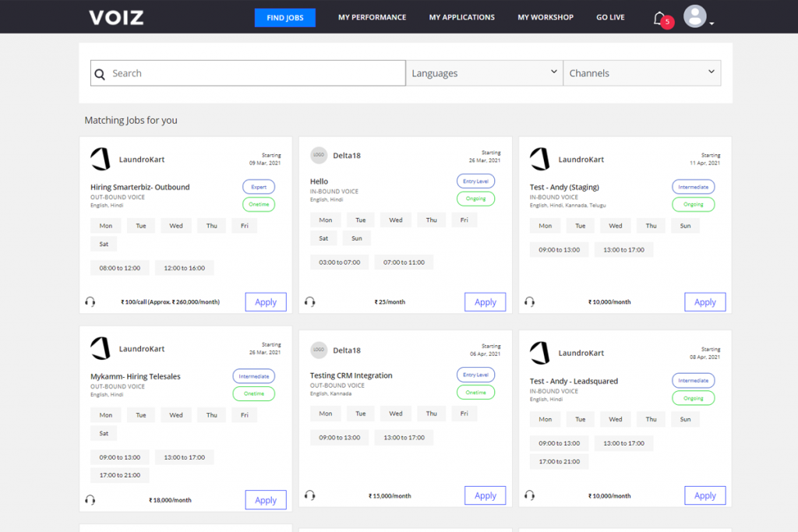Click Intermediate badge on Mykamm- Hiring Telesales card
Screen dimensions: 798x532
click(x=253, y=376)
